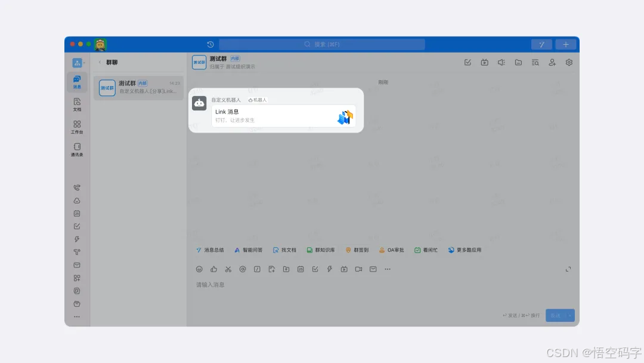Select the scissors screenshot tool
The image size is (644, 363).
(228, 269)
